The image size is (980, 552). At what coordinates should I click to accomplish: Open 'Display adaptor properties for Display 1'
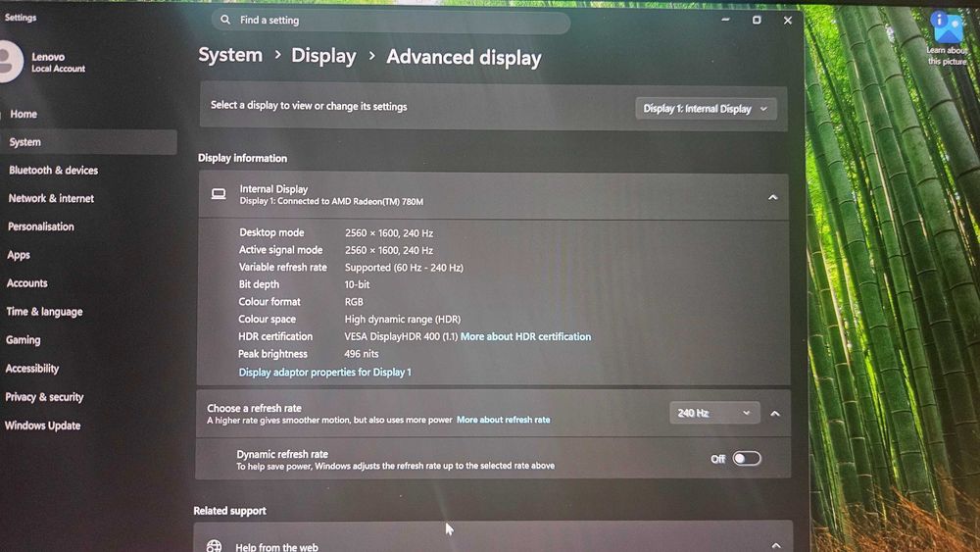point(325,372)
